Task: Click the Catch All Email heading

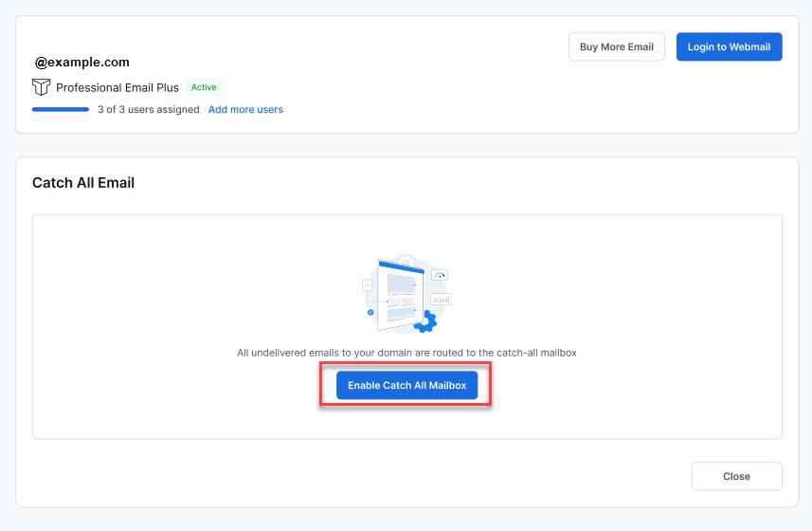Action: tap(83, 183)
